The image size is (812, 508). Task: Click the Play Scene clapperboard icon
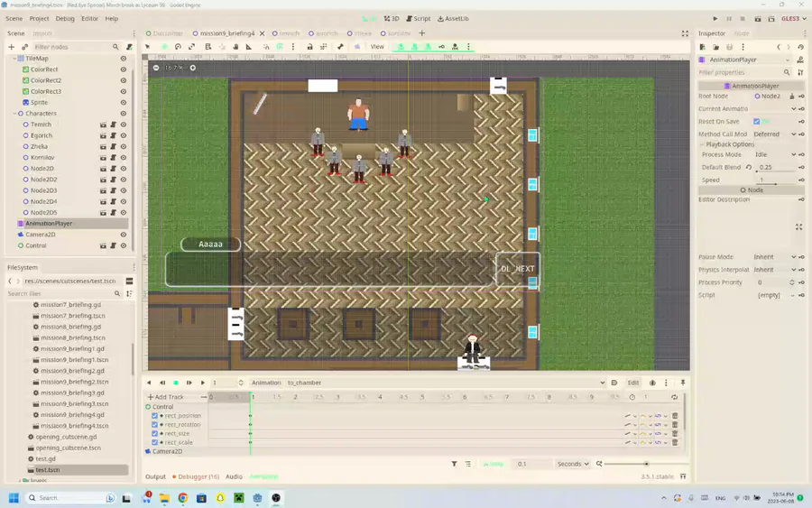758,19
